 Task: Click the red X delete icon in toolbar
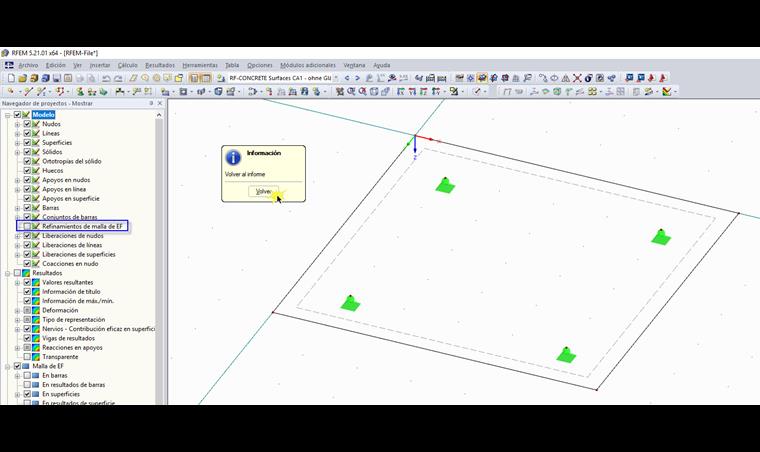577,78
